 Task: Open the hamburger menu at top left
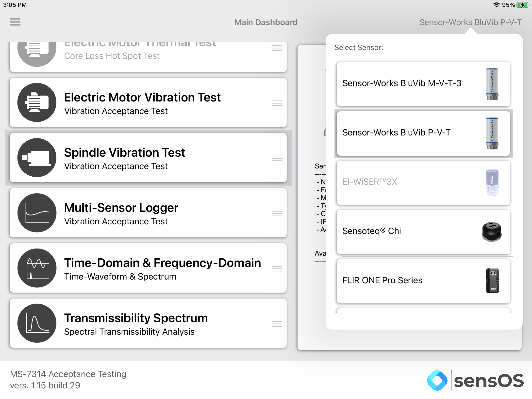15,22
